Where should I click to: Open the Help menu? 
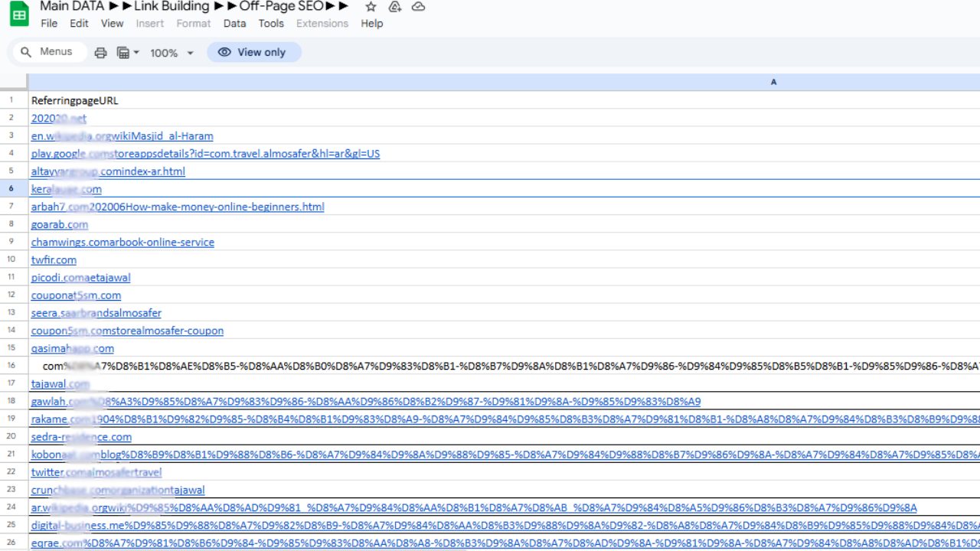tap(371, 24)
